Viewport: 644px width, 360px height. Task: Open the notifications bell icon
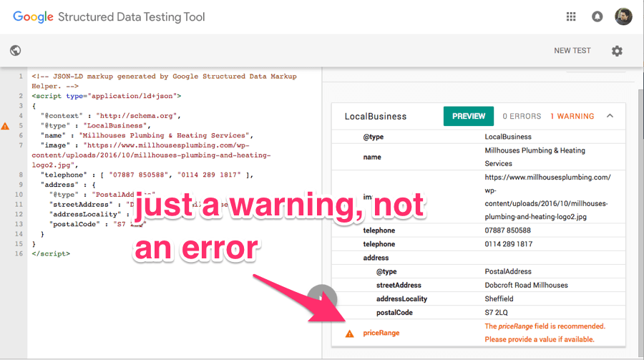[597, 16]
